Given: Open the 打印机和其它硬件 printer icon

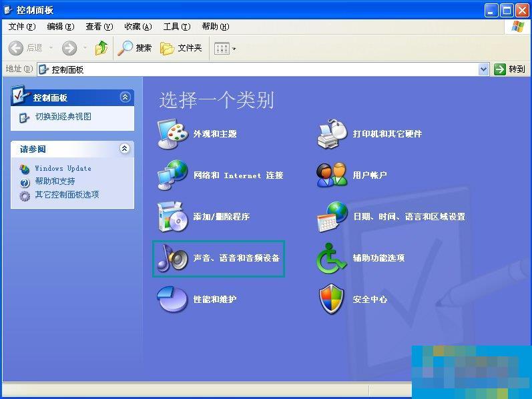Looking at the screenshot, I should [332, 134].
